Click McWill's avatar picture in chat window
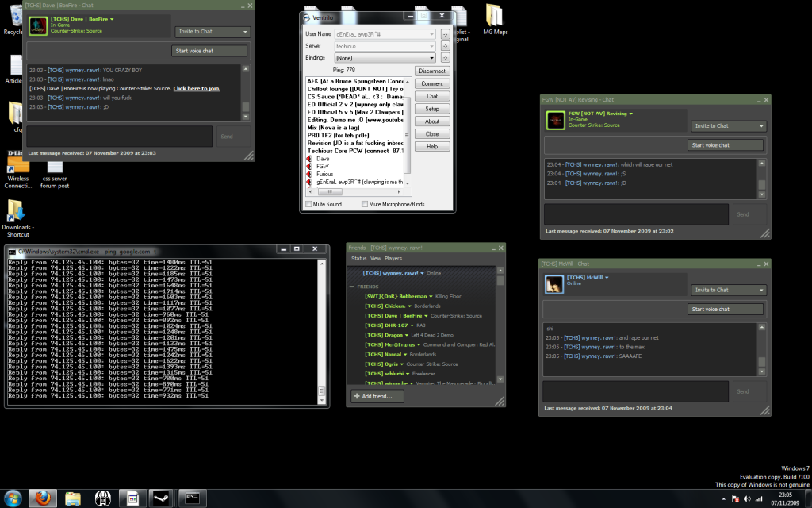 [554, 284]
